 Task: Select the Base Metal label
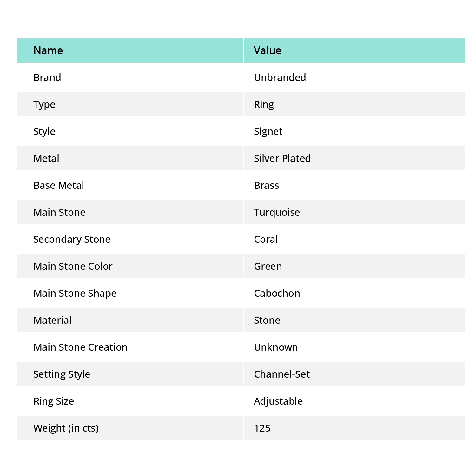click(59, 185)
